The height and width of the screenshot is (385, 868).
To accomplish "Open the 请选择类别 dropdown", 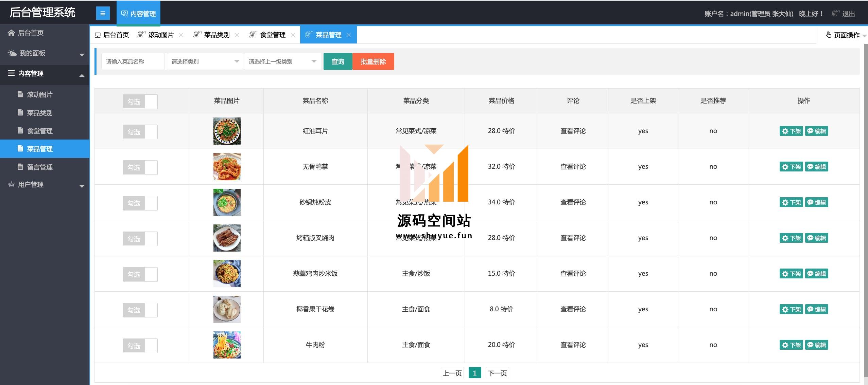I will click(205, 61).
